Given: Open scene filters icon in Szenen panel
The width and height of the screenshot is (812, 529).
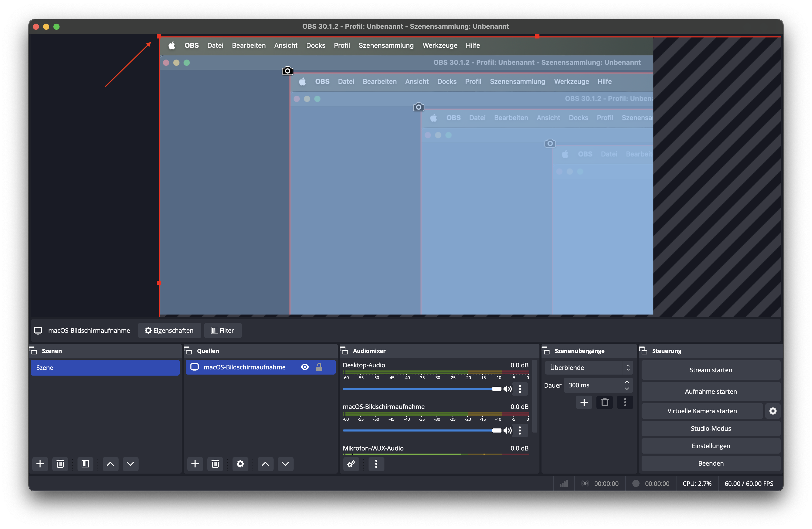Looking at the screenshot, I should (x=85, y=464).
